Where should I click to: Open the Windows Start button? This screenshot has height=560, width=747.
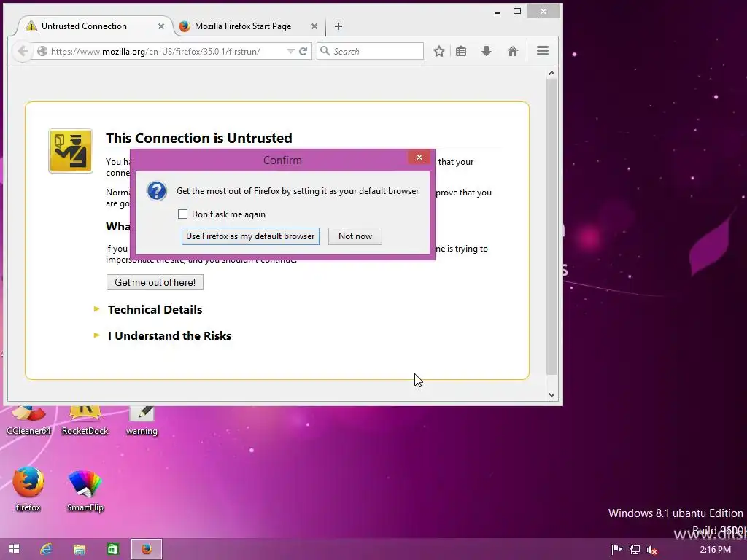[x=15, y=549]
